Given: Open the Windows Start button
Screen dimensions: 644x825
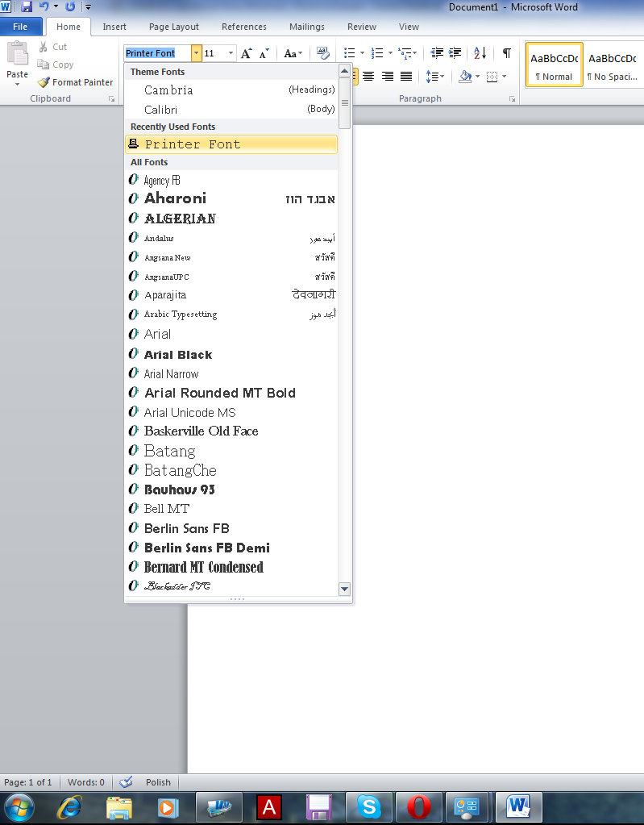Looking at the screenshot, I should (19, 807).
